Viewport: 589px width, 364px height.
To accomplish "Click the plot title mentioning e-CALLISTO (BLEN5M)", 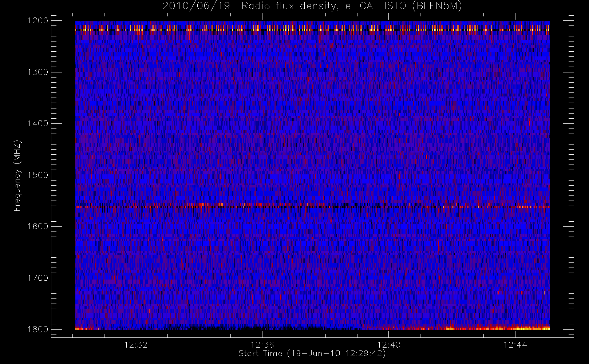I will (x=312, y=6).
